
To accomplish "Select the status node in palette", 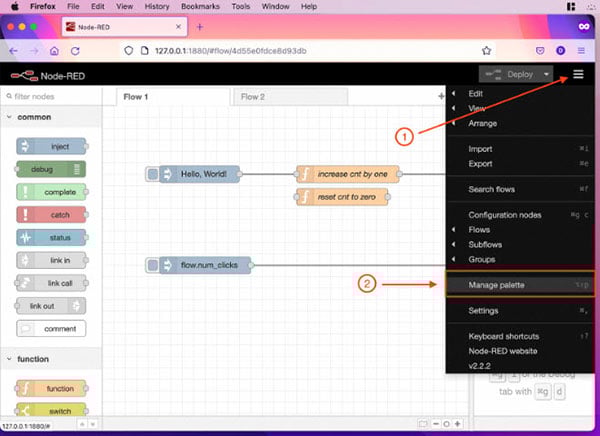I will point(52,238).
